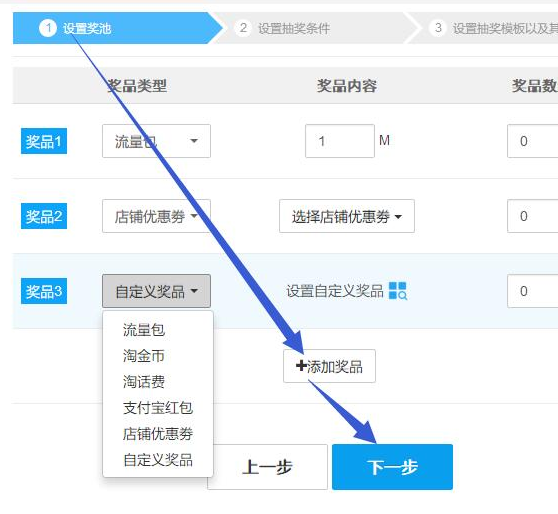
Task: Open prize type dropdown for 奖品2
Action: [x=156, y=216]
